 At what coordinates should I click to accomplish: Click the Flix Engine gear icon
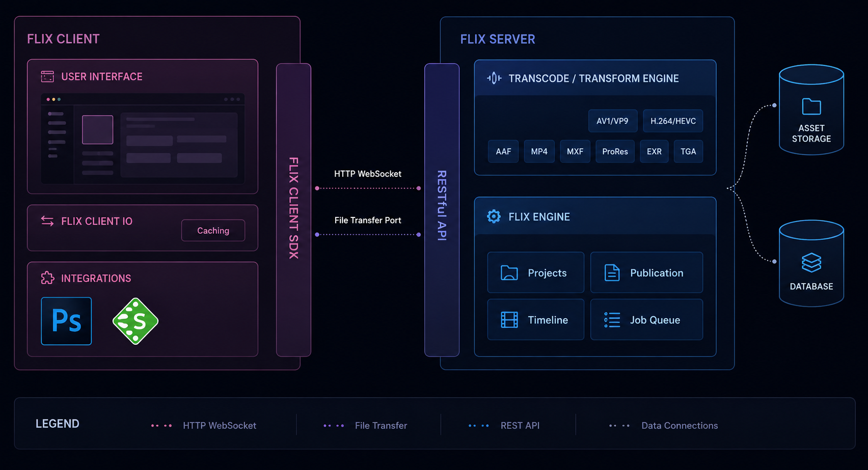494,216
